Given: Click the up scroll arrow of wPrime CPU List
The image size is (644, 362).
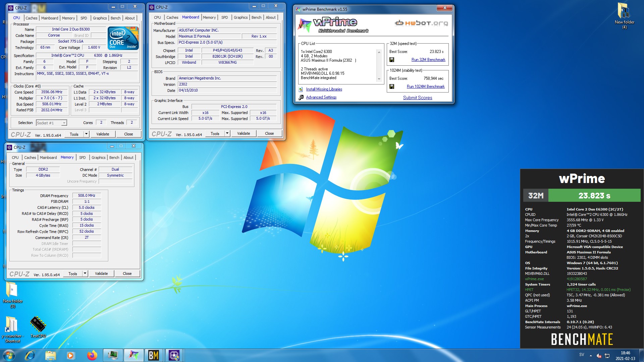Looking at the screenshot, I should (379, 52).
